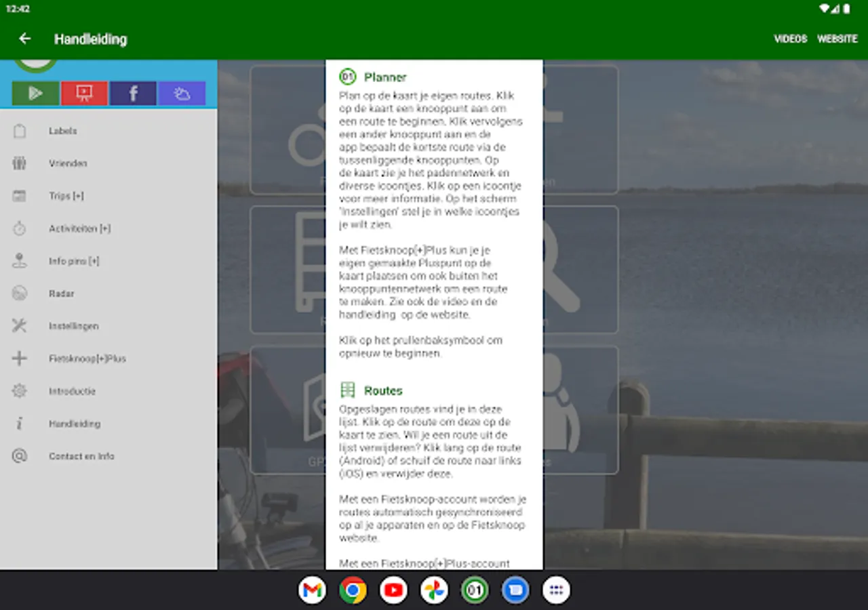The image size is (868, 610).
Task: Click the VIDEOS button in header
Action: [791, 39]
